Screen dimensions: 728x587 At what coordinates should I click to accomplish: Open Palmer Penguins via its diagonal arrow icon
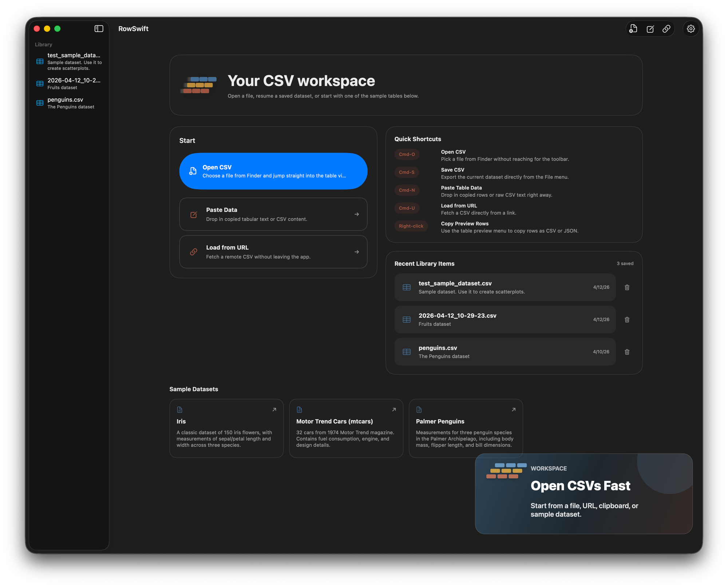tap(513, 409)
